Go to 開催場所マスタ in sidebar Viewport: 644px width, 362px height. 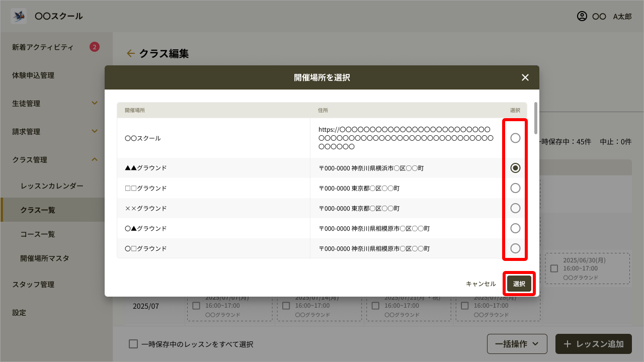click(45, 258)
